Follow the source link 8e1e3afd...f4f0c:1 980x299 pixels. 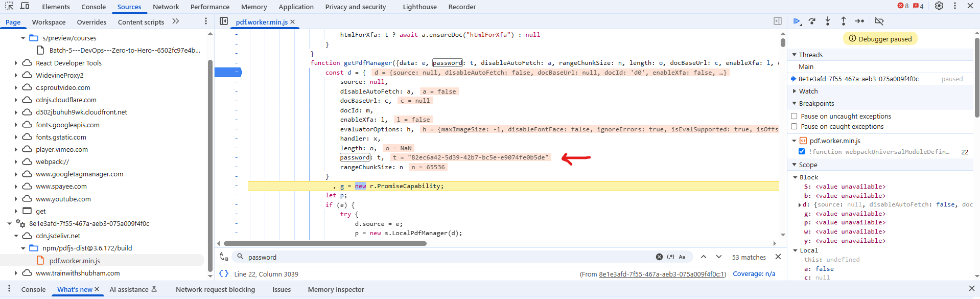(x=662, y=274)
